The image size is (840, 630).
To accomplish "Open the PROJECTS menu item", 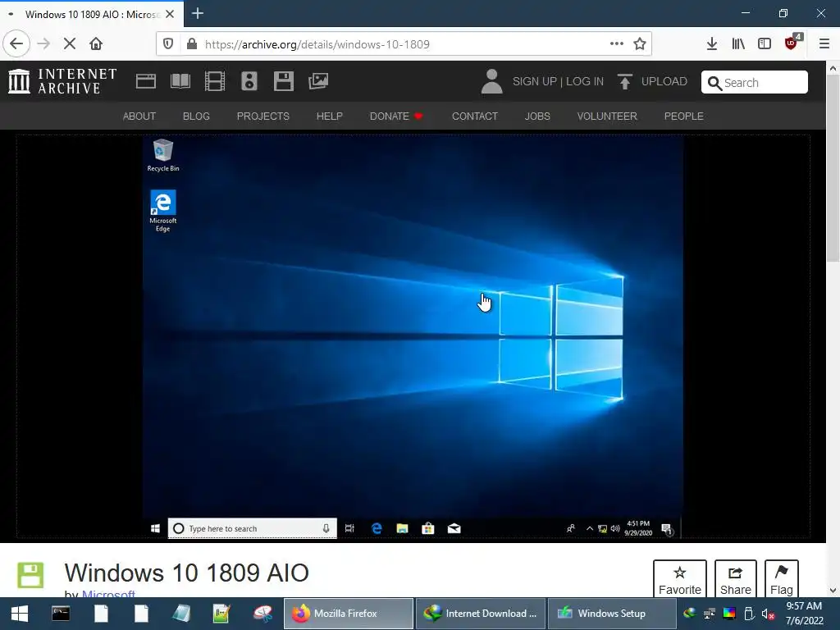I will pyautogui.click(x=263, y=116).
